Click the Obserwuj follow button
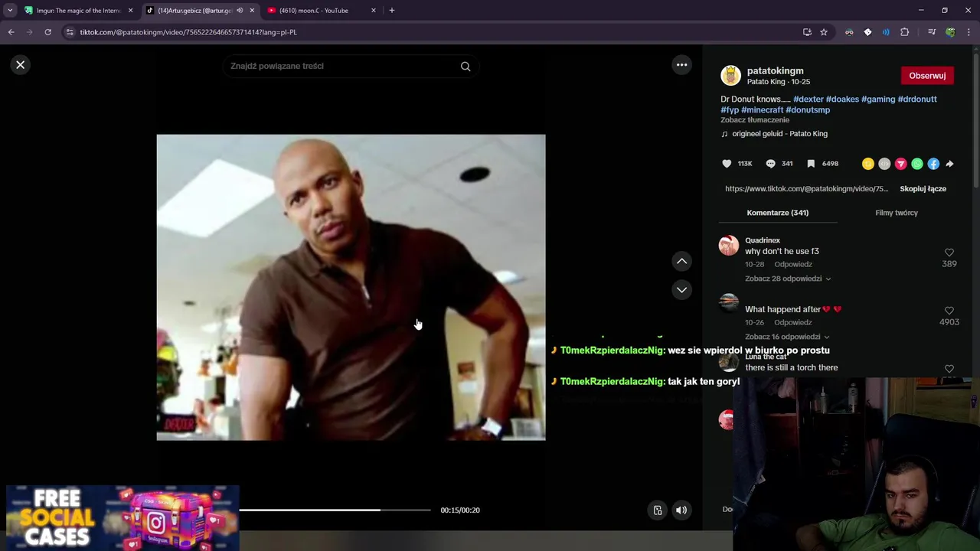 pos(927,76)
